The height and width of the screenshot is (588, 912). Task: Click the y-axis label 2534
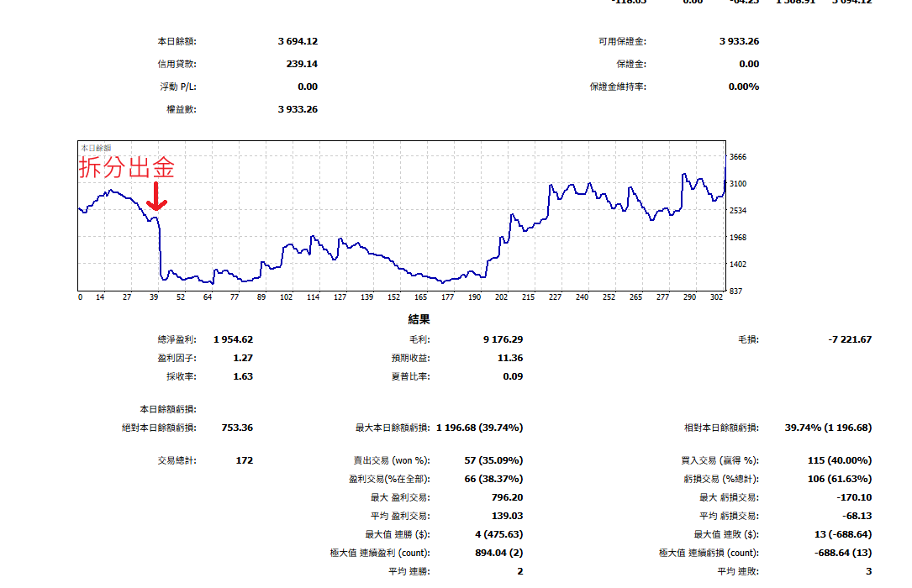click(x=738, y=210)
